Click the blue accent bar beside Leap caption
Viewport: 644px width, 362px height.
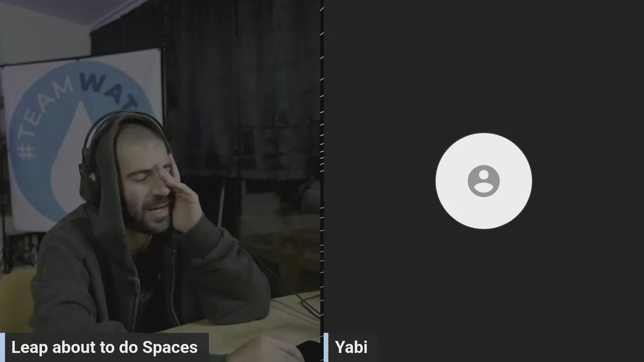coord(3,347)
